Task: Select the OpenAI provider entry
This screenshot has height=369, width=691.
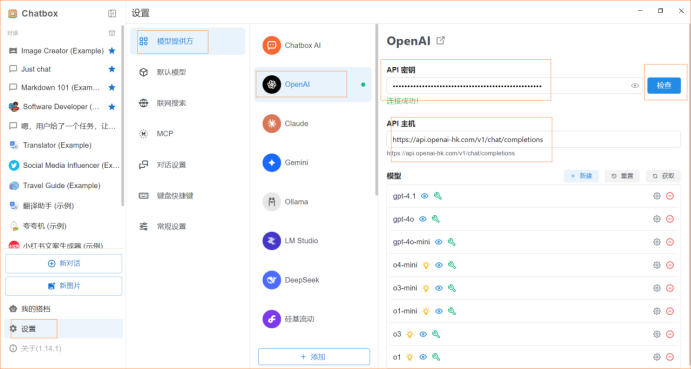Action: coord(312,84)
